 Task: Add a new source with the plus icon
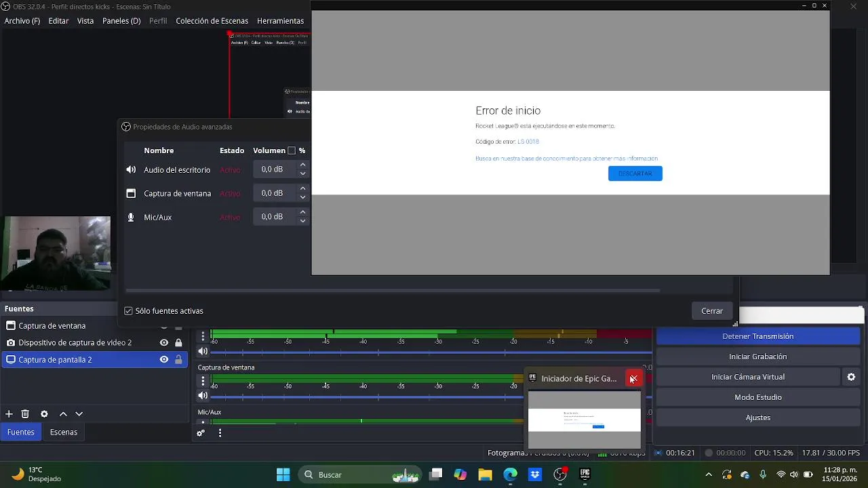click(9, 414)
